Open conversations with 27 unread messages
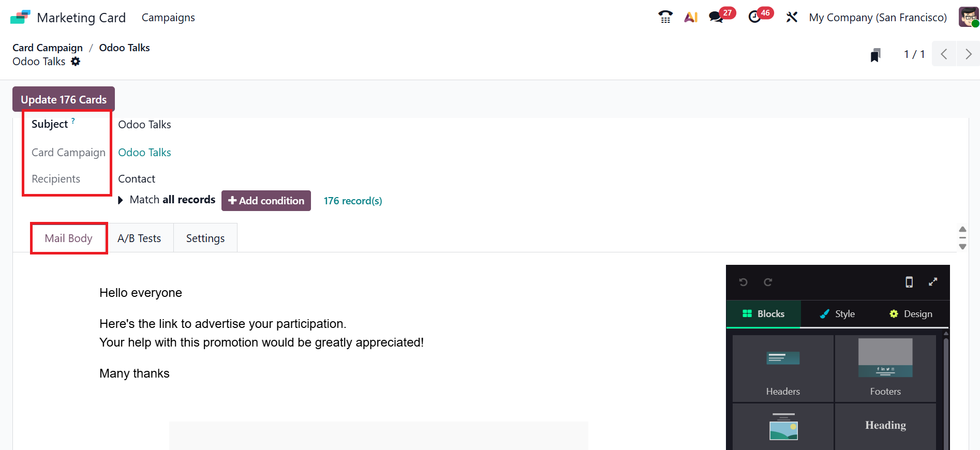Screen dimensions: 980x450 [717, 17]
